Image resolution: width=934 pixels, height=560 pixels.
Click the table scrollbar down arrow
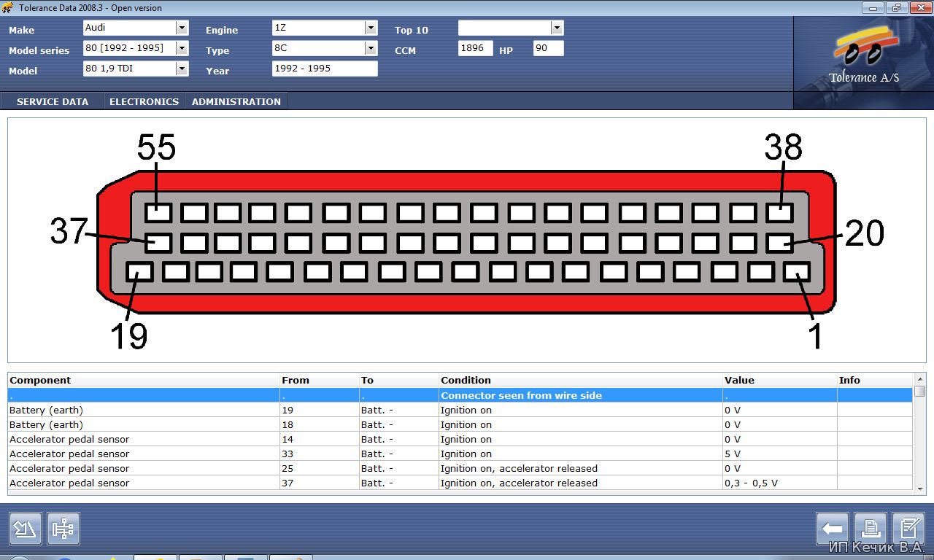(x=920, y=489)
